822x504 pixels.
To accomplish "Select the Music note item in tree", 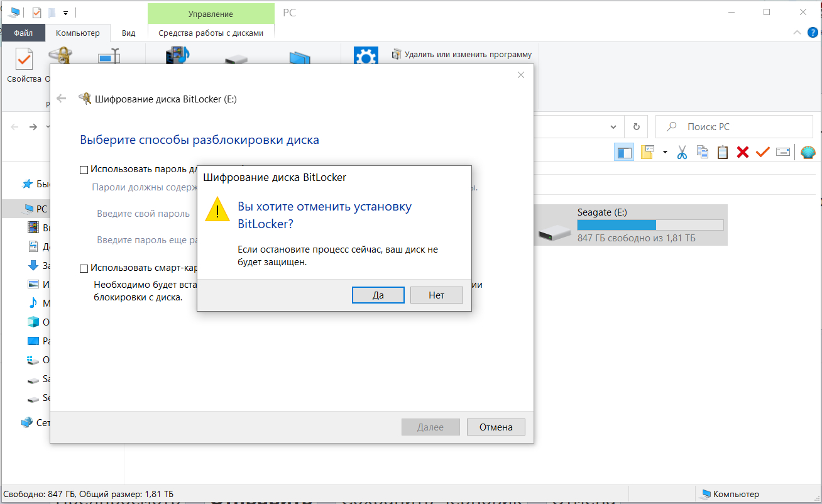I will 33,303.
